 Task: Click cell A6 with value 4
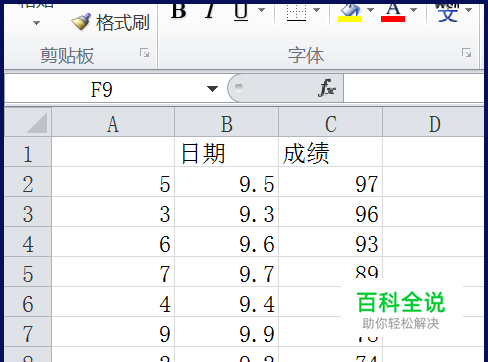tap(113, 302)
